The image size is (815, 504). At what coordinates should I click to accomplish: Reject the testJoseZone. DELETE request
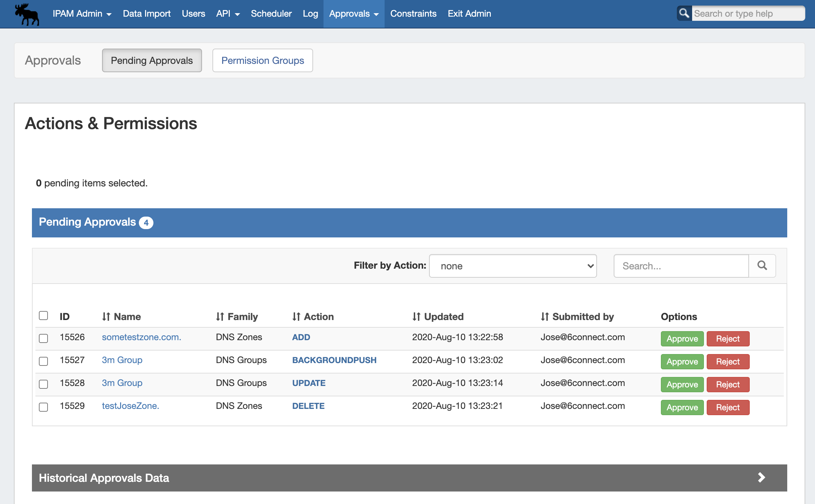728,408
